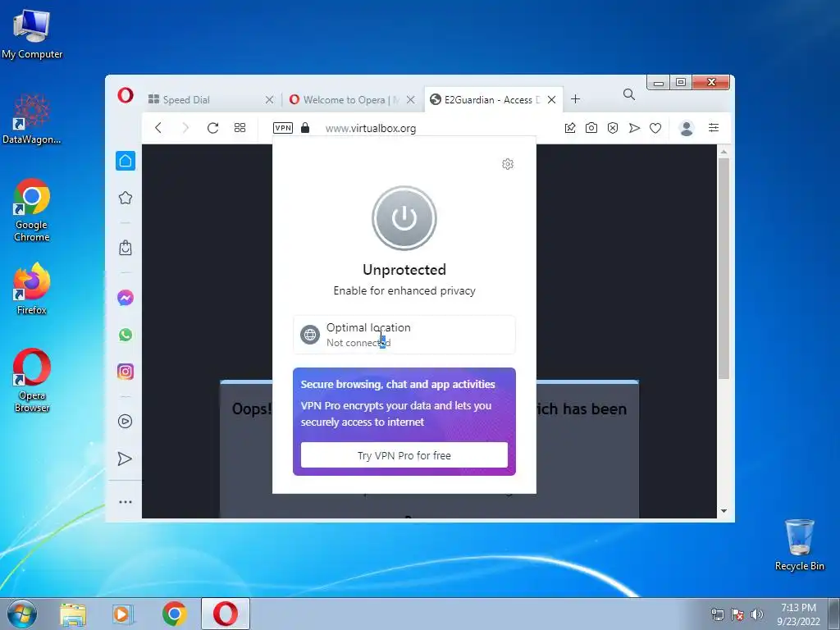
Task: Close the Speed Dial tab
Action: tap(269, 99)
